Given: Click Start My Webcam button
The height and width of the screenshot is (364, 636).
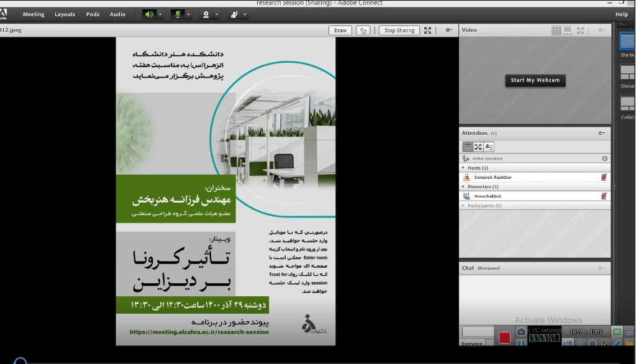Looking at the screenshot, I should (535, 80).
